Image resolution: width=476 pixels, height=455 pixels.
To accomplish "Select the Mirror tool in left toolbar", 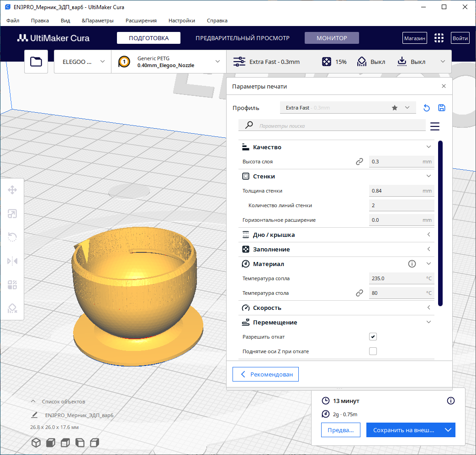I will coord(12,261).
